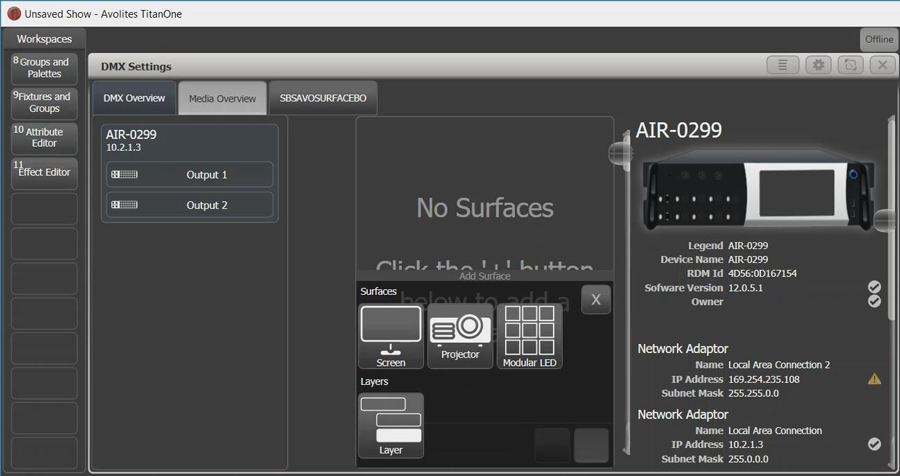This screenshot has height=476, width=900.
Task: Click the Offline status button
Action: (879, 40)
